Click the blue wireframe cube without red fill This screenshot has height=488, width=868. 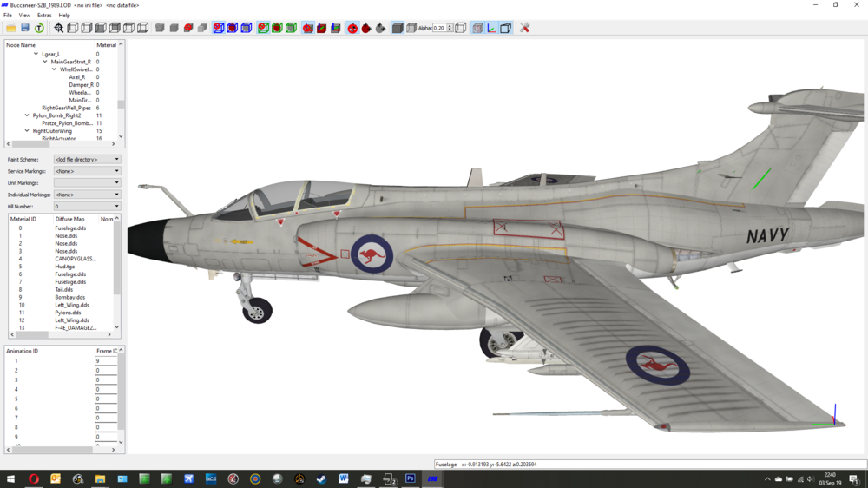tap(247, 28)
